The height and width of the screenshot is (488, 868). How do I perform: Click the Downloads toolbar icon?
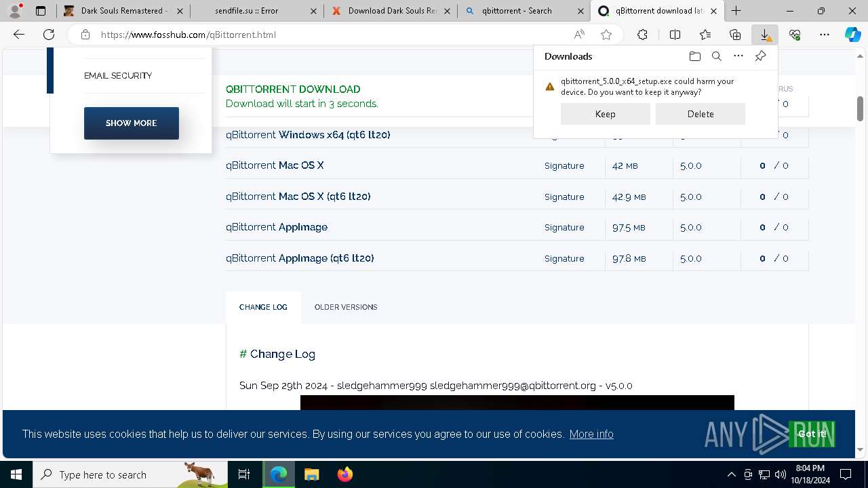[765, 35]
